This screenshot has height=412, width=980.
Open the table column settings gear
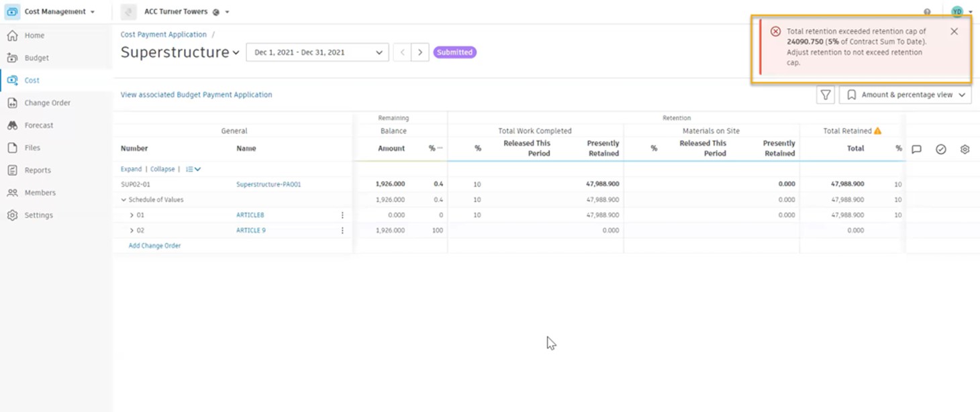point(965,150)
